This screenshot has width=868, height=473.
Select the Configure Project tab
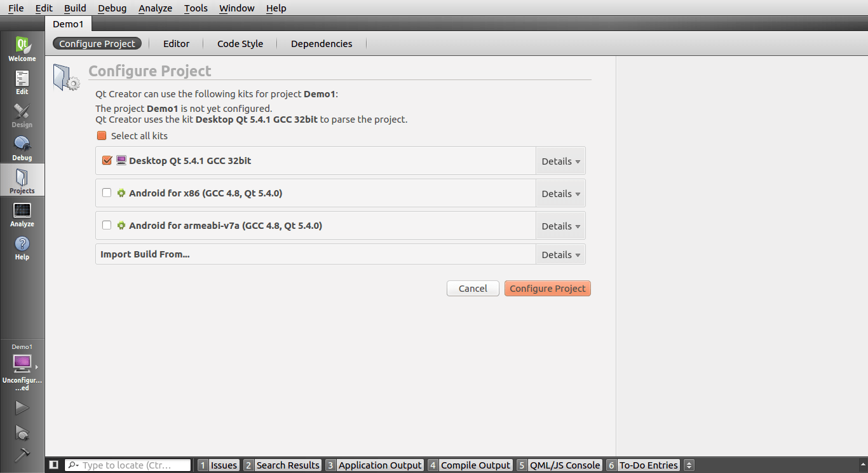coord(97,44)
